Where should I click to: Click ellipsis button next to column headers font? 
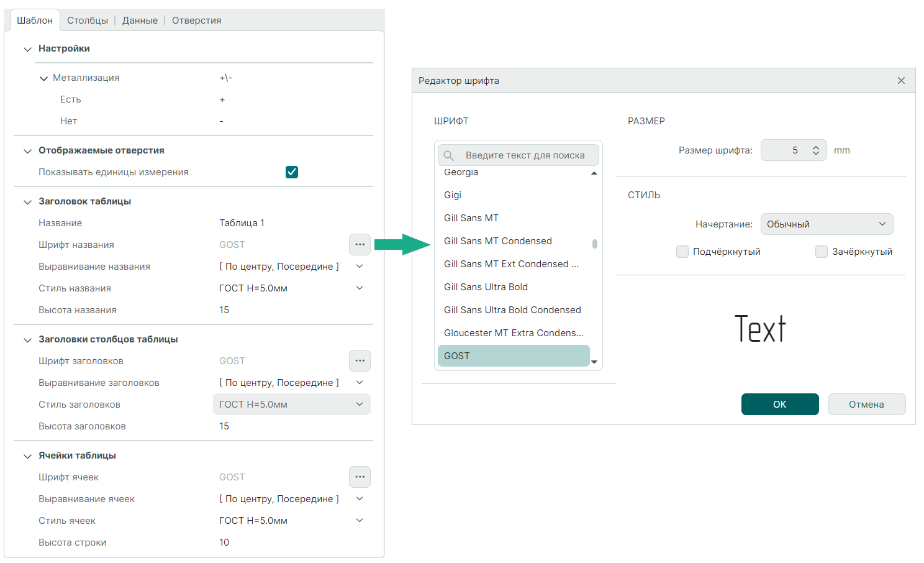(x=360, y=361)
